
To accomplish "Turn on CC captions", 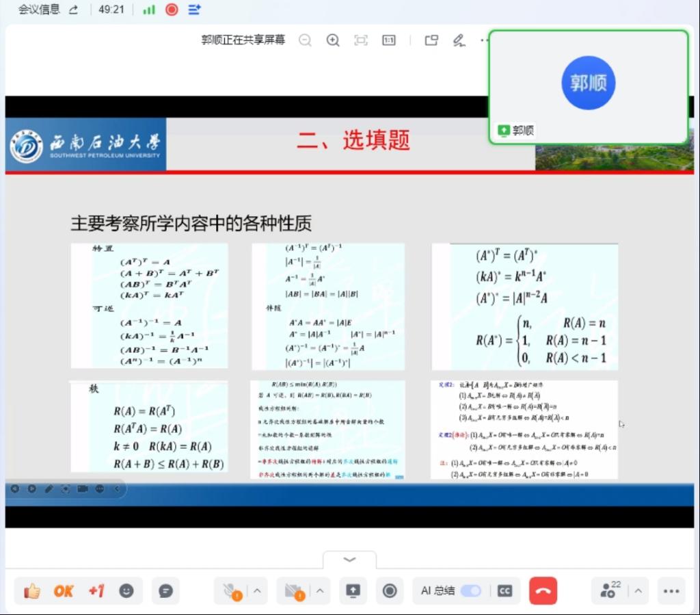I will [x=505, y=591].
